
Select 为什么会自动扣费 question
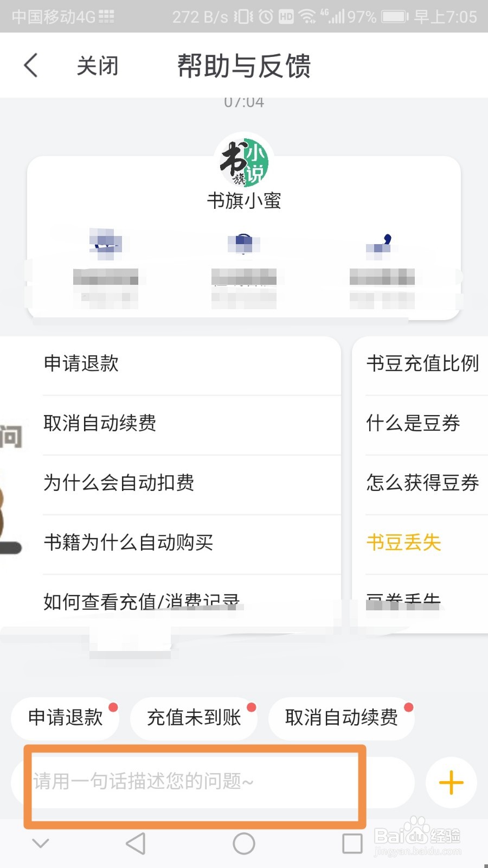tap(119, 483)
